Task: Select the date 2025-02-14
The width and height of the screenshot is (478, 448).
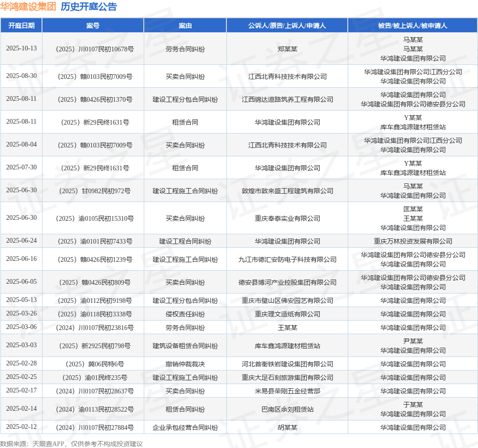Action: click(21, 409)
